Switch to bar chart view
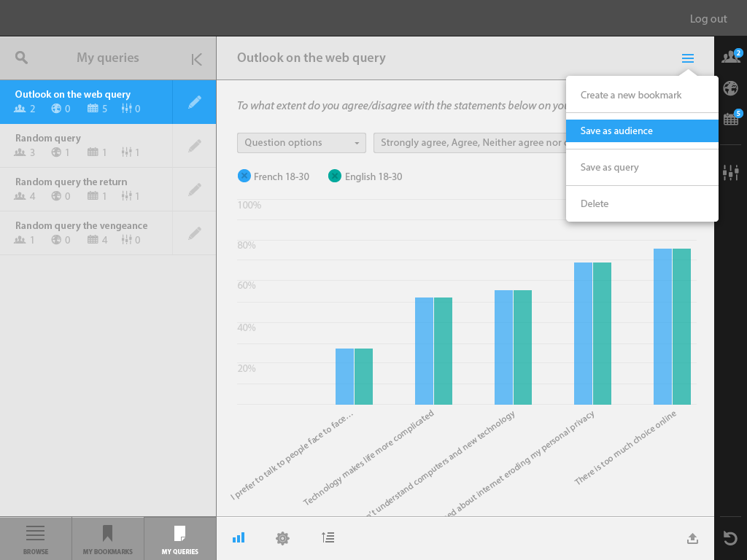747x560 pixels. point(239,538)
